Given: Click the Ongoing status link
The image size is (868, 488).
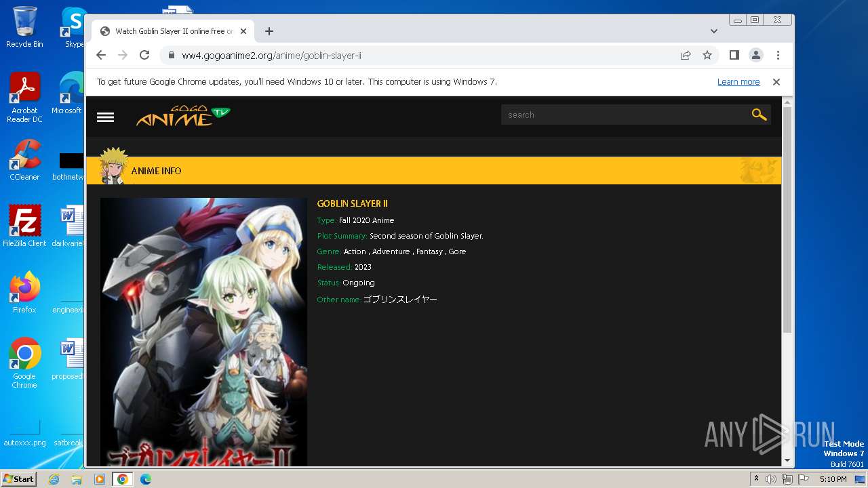Looking at the screenshot, I should point(359,283).
